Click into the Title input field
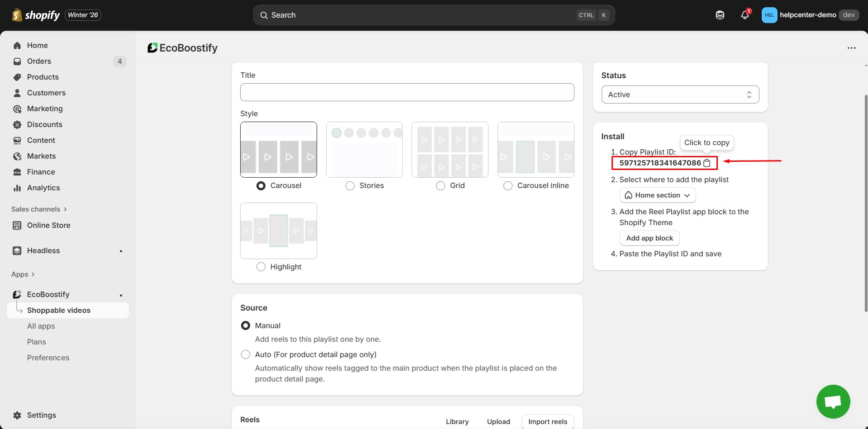Image resolution: width=868 pixels, height=429 pixels. (407, 92)
